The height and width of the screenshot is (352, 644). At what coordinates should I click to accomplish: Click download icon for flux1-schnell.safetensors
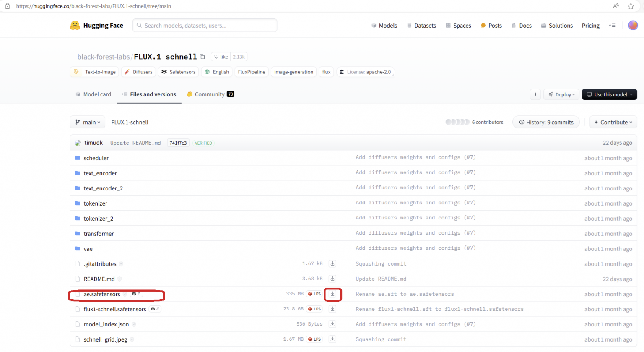click(x=332, y=309)
